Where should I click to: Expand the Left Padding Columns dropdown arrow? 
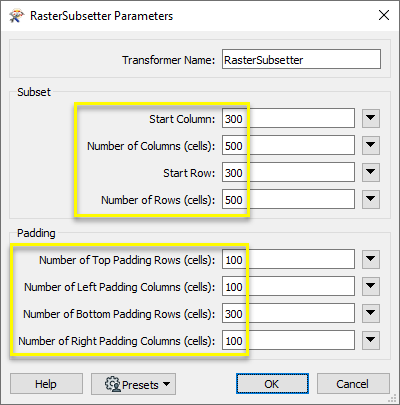coord(371,286)
